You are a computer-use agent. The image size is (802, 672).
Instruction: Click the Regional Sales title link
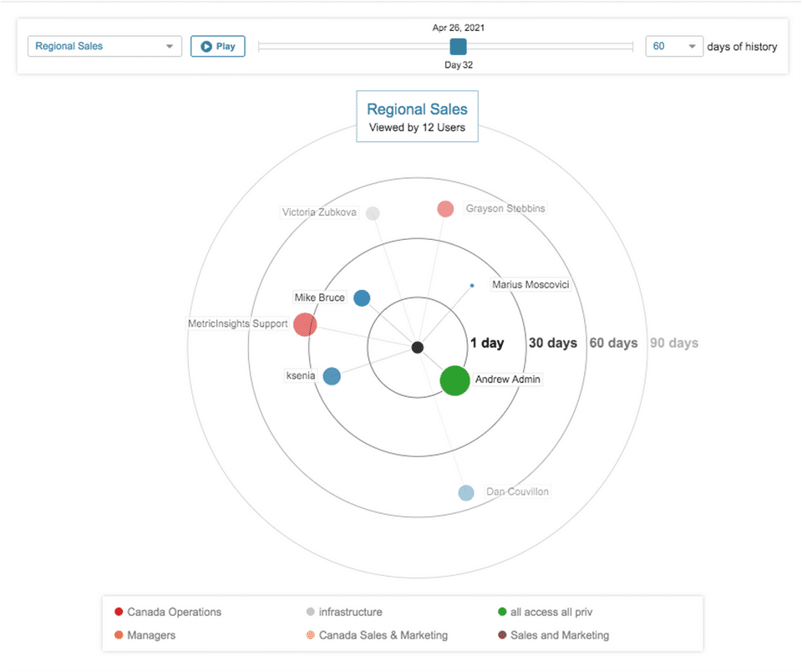coord(417,109)
